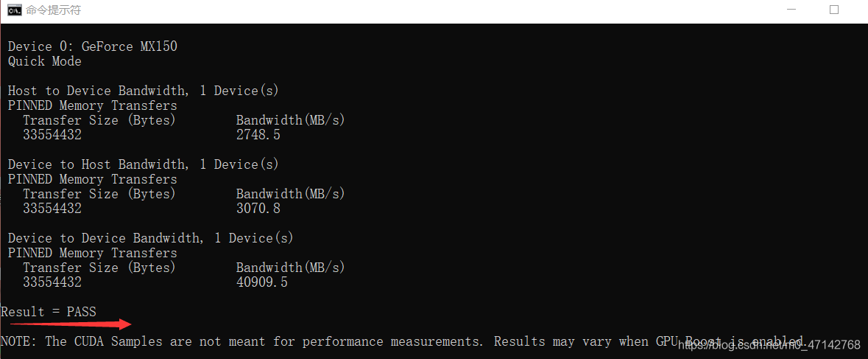
Task: Click the 3070.8 bandwidth value
Action: (258, 209)
